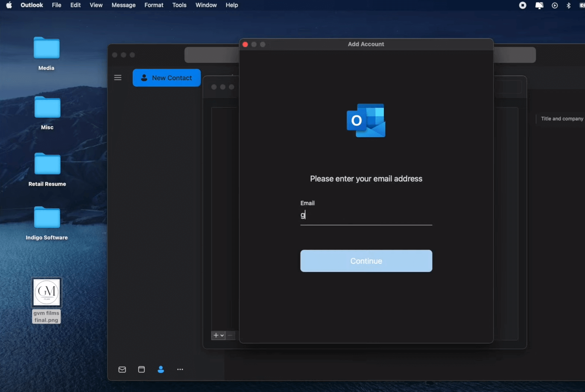This screenshot has width=585, height=392.
Task: Expand the add account plus dropdown
Action: point(219,335)
